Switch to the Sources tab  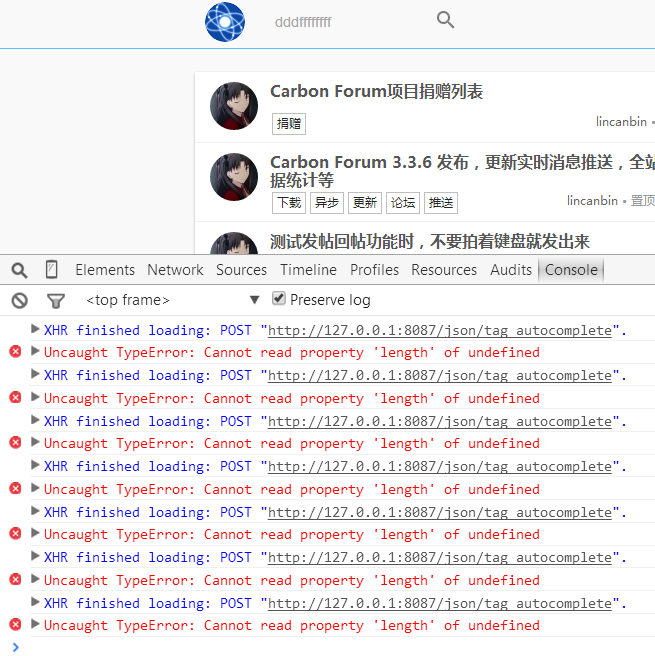(241, 270)
